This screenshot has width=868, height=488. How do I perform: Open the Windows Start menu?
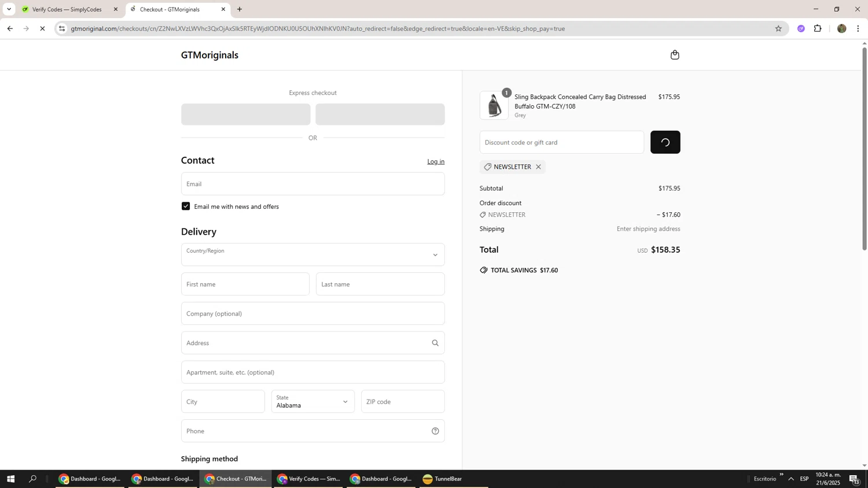[x=10, y=479]
